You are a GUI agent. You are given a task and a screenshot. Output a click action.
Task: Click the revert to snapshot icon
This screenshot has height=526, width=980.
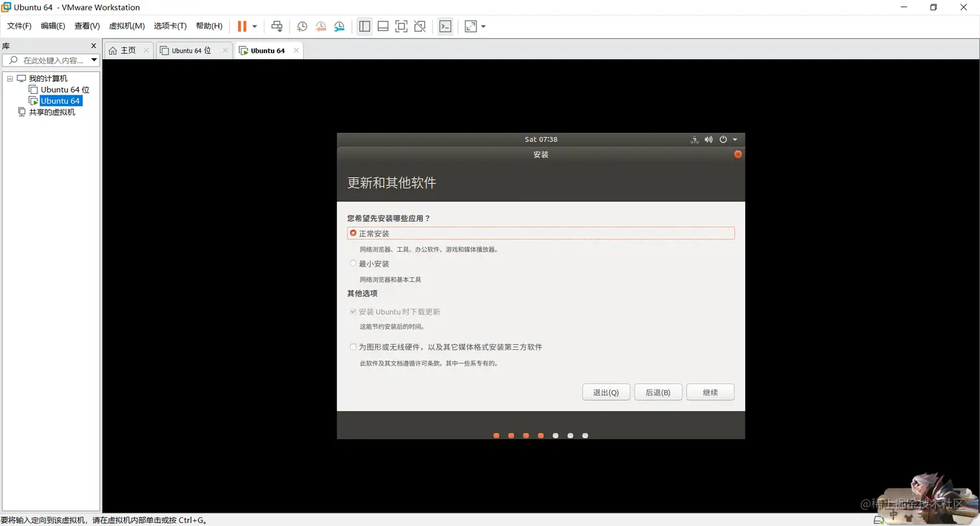[x=321, y=27]
